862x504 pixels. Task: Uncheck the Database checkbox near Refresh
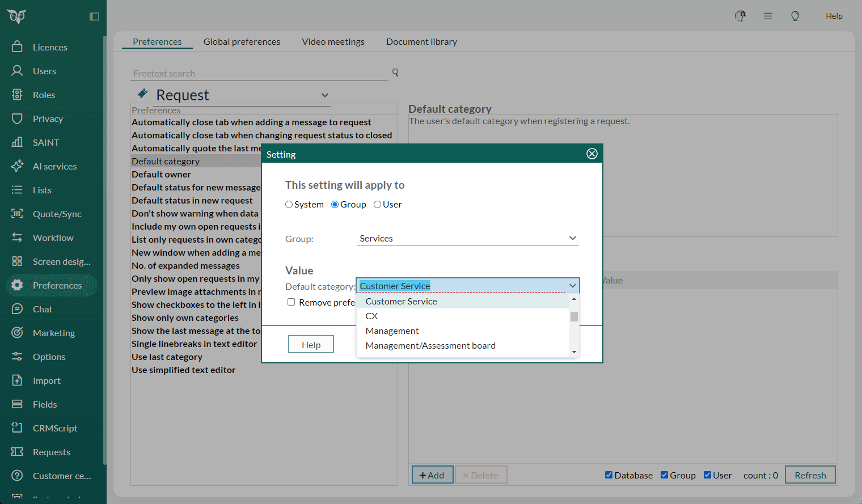[x=609, y=475]
